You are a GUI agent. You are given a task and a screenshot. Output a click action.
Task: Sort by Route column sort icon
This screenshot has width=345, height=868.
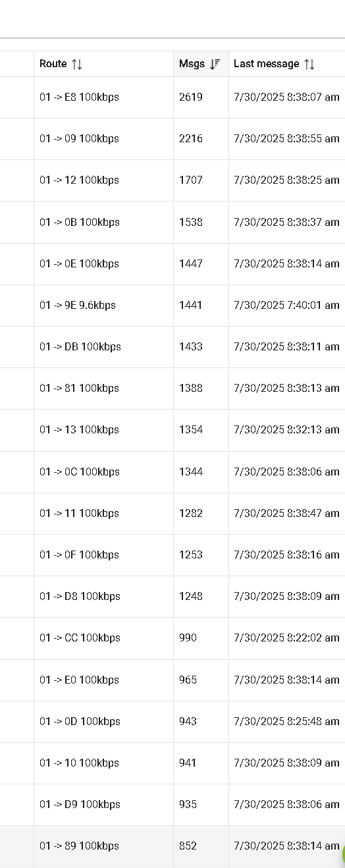[x=77, y=64]
